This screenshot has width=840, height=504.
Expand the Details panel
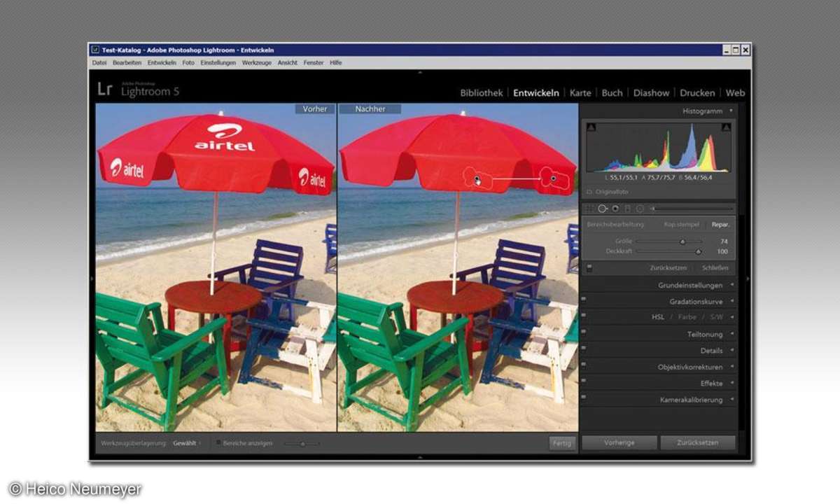732,350
